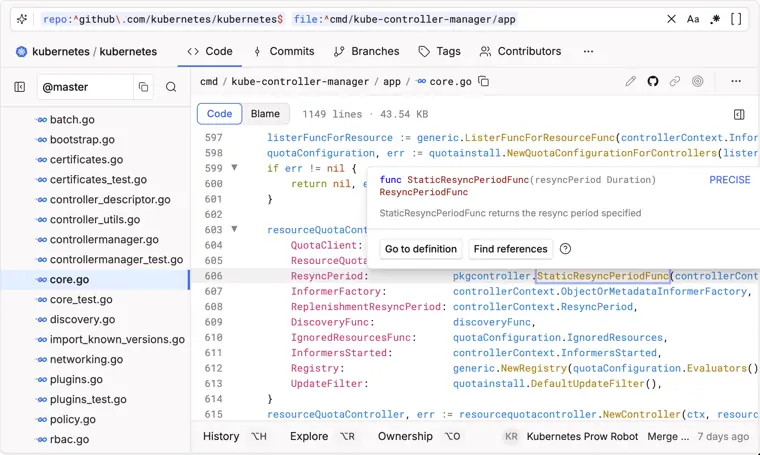The width and height of the screenshot is (760, 455).
Task: Open the Branches tab
Action: click(x=366, y=51)
